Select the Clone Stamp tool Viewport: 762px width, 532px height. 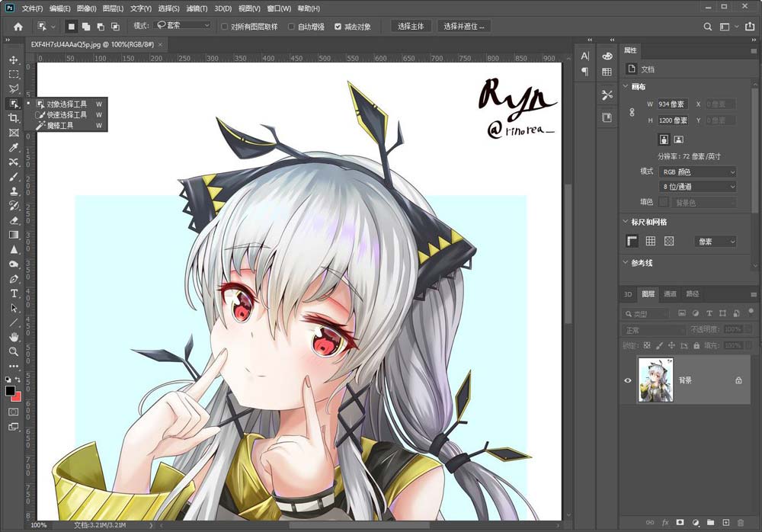click(14, 191)
